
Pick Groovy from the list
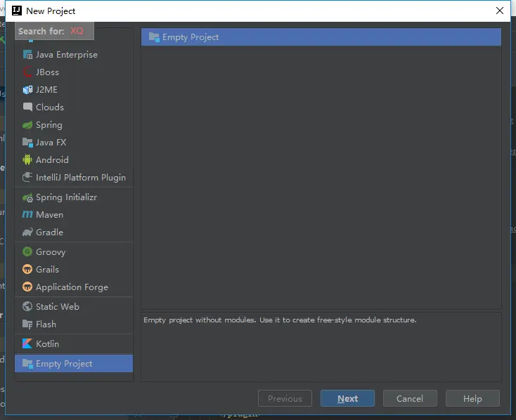coord(74,252)
